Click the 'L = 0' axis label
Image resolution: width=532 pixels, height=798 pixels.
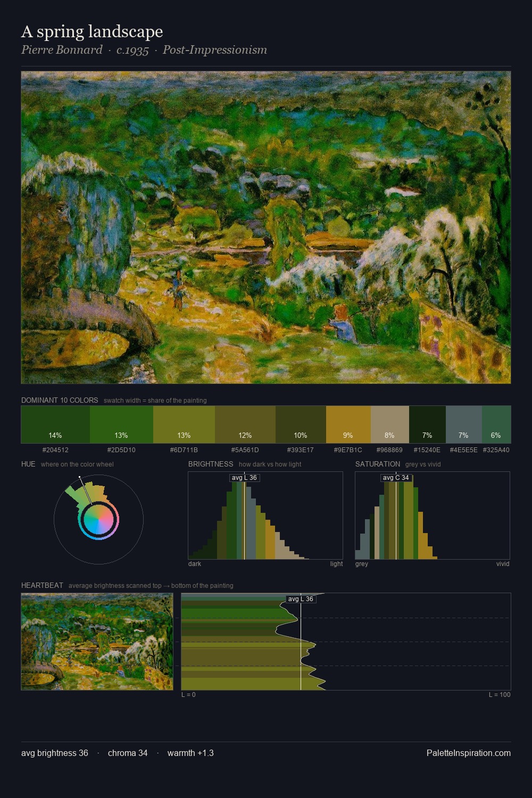coord(188,695)
